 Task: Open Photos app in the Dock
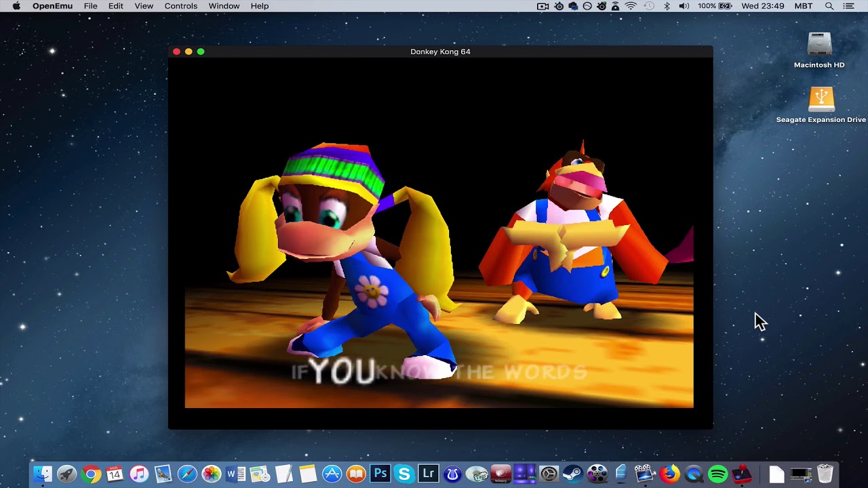click(x=212, y=474)
